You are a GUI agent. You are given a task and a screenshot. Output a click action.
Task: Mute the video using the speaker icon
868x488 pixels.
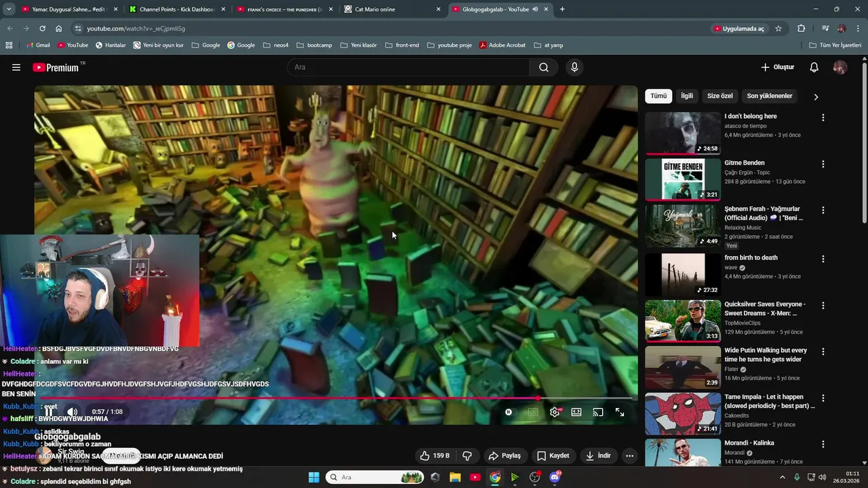(x=72, y=411)
